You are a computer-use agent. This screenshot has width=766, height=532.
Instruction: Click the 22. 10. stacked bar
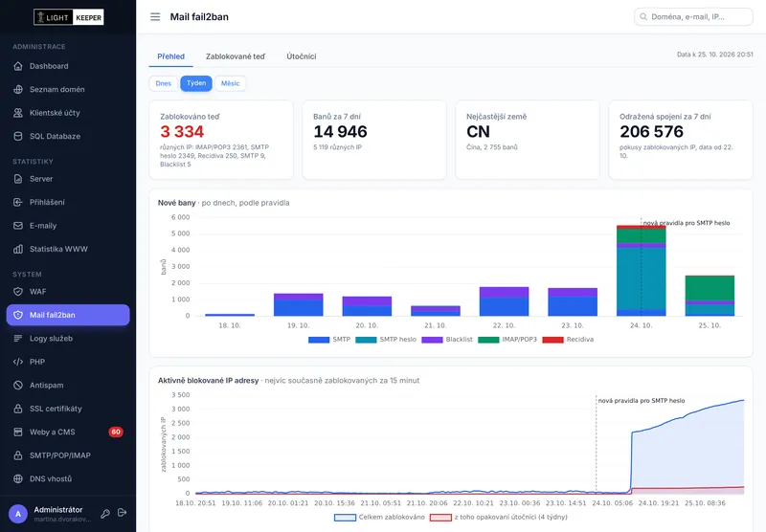coord(505,301)
